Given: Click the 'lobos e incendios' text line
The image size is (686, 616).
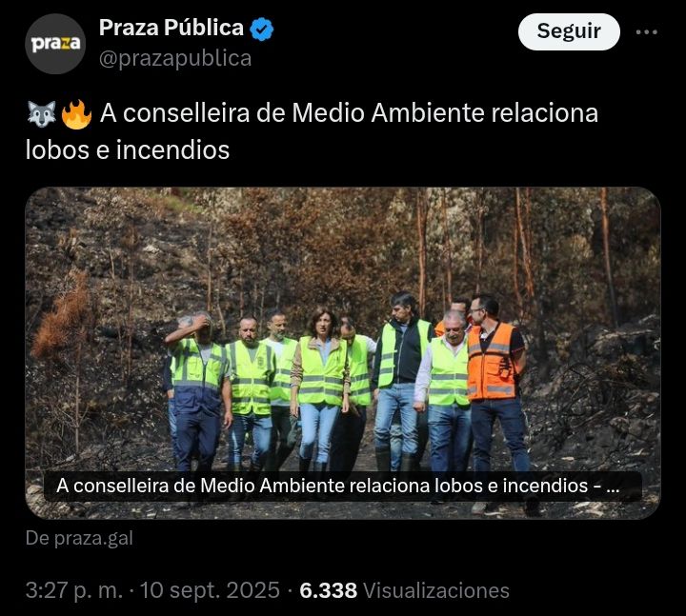Looking at the screenshot, I should click(x=128, y=150).
